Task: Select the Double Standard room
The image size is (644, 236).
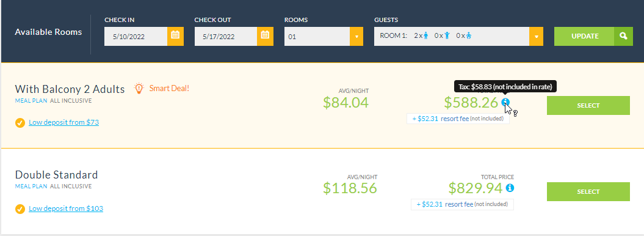Action: click(588, 191)
